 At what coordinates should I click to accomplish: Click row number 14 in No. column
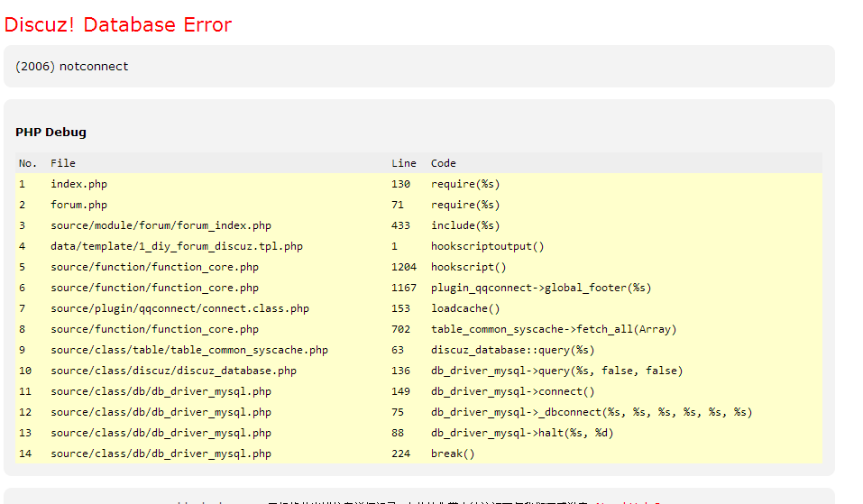click(x=25, y=454)
